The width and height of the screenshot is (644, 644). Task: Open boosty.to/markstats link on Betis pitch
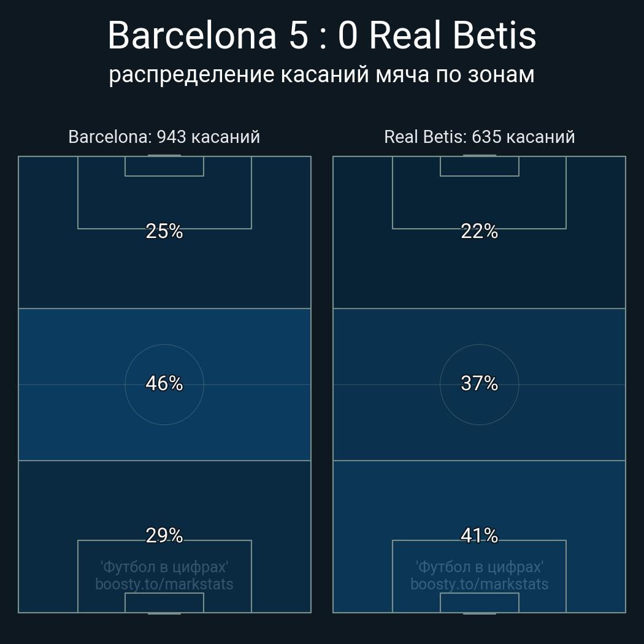point(479,584)
